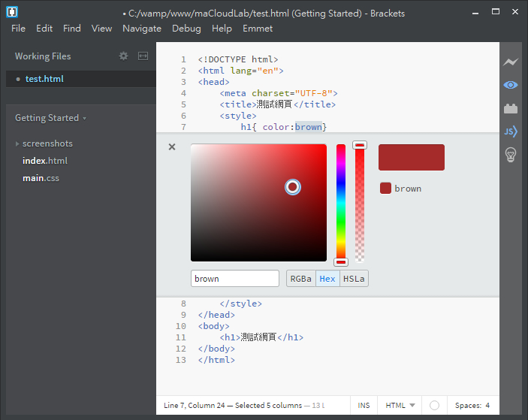Click the split view icon
This screenshot has width=528, height=420.
click(x=143, y=56)
